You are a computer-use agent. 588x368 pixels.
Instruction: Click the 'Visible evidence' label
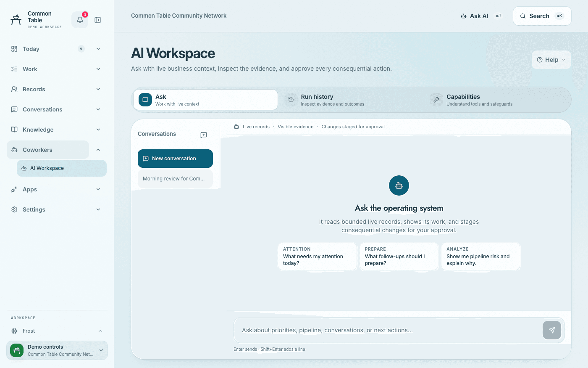295,127
